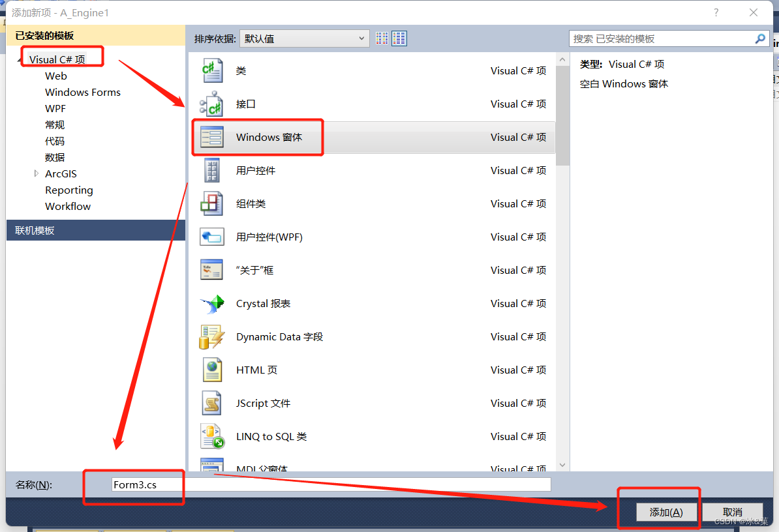The height and width of the screenshot is (532, 779).
Task: Select the Reporting category
Action: click(x=69, y=190)
